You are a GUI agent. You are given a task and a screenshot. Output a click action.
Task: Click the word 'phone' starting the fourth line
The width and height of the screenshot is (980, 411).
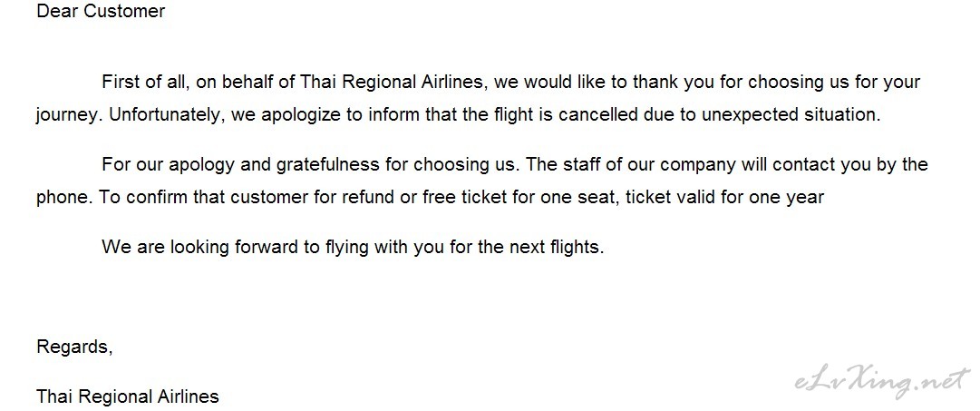coord(64,197)
